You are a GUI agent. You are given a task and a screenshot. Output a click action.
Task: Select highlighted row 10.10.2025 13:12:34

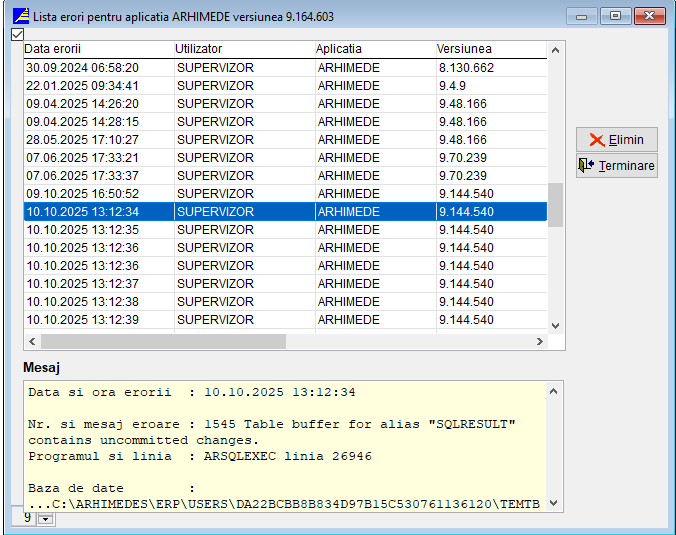pos(285,212)
